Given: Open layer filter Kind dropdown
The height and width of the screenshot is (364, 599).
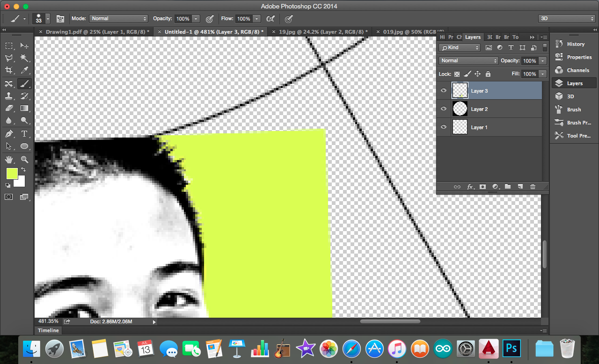Looking at the screenshot, I should pos(460,48).
